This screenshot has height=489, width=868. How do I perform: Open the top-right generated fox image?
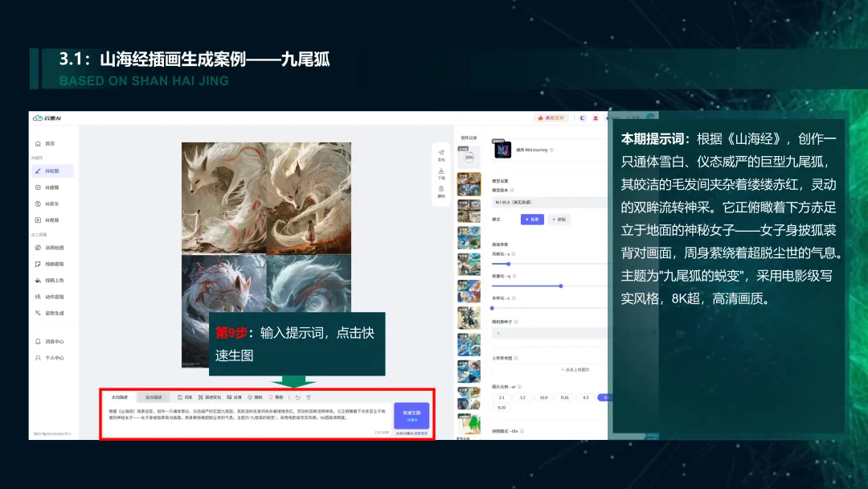309,198
